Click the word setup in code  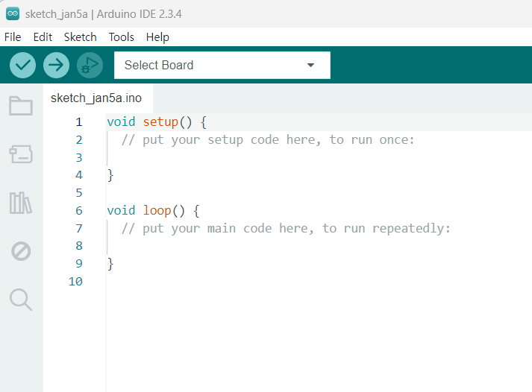(x=160, y=122)
